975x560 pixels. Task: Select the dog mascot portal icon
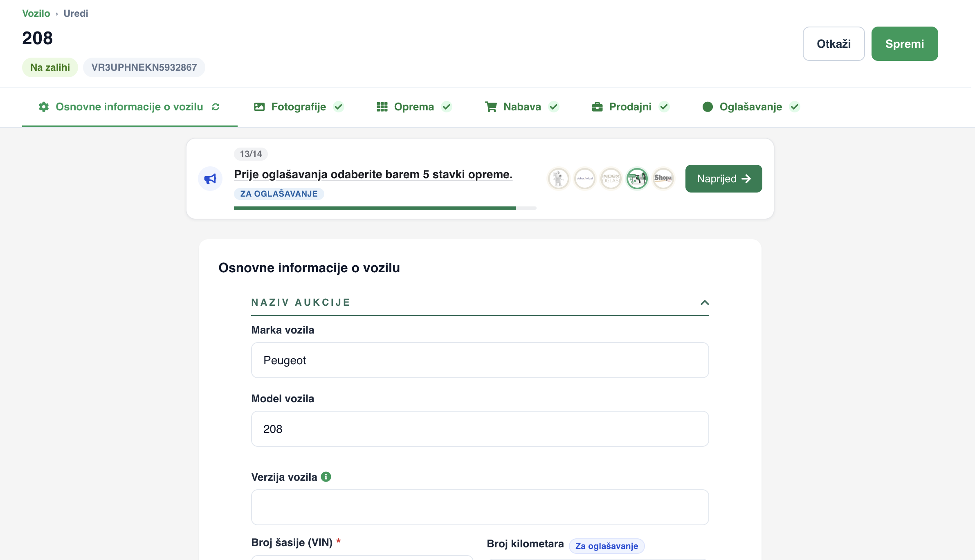tap(558, 179)
